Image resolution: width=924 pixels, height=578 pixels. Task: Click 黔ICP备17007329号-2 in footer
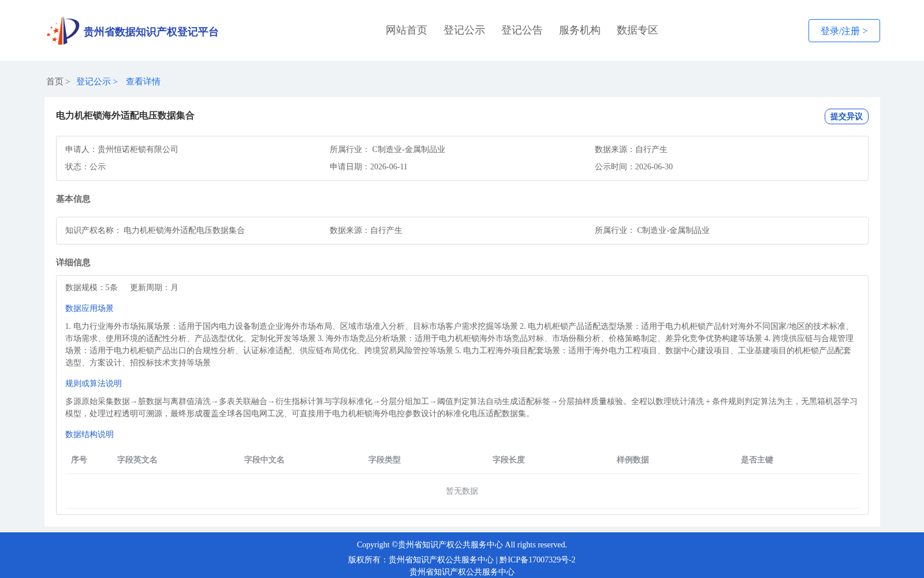[538, 560]
